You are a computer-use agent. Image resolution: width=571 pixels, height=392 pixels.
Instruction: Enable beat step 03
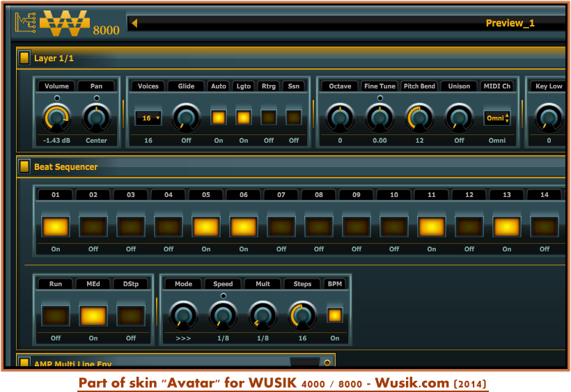(131, 226)
